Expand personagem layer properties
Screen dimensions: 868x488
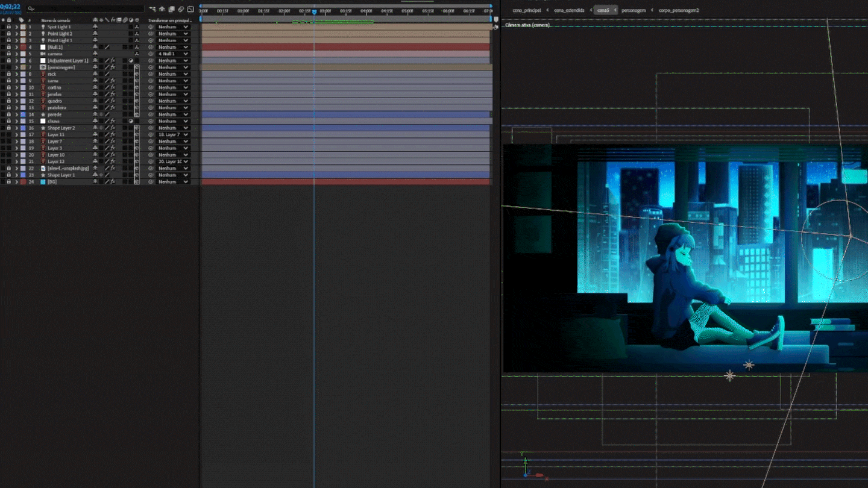coord(16,67)
